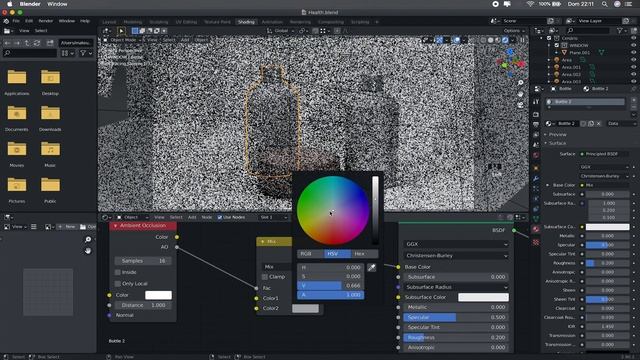Open the Ambient Occlusion Color swatch
The height and width of the screenshot is (360, 640).
pos(158,295)
